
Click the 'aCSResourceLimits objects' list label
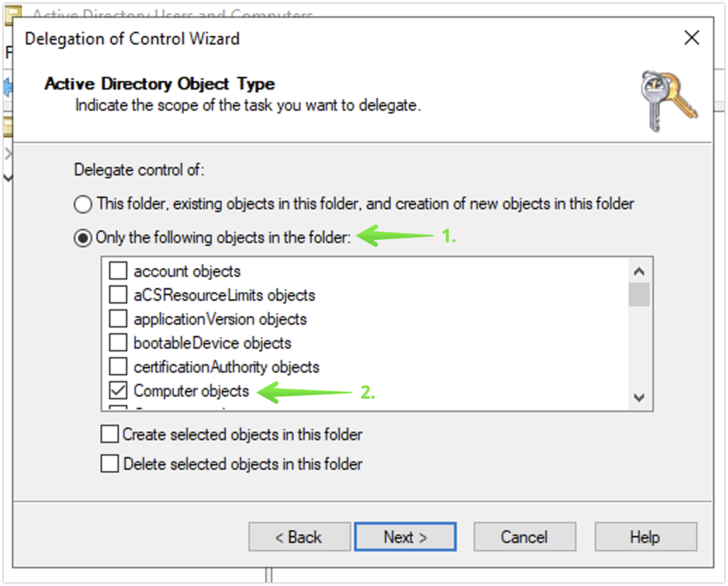(x=224, y=295)
